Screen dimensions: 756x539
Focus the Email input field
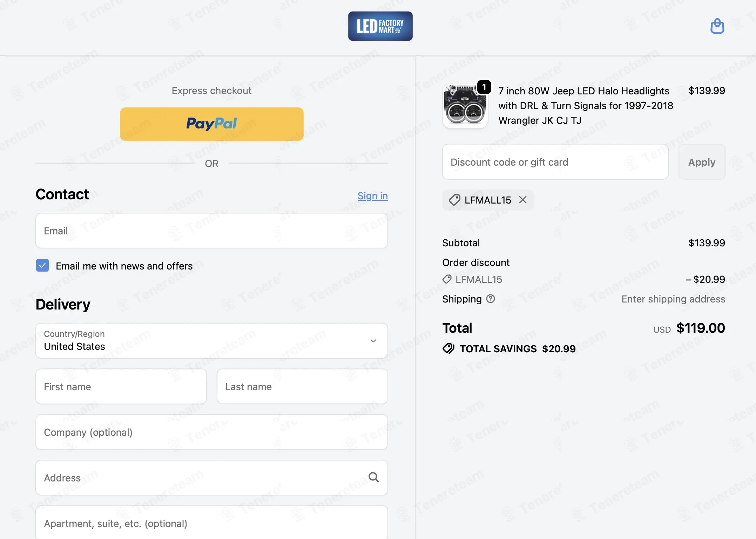click(x=212, y=231)
